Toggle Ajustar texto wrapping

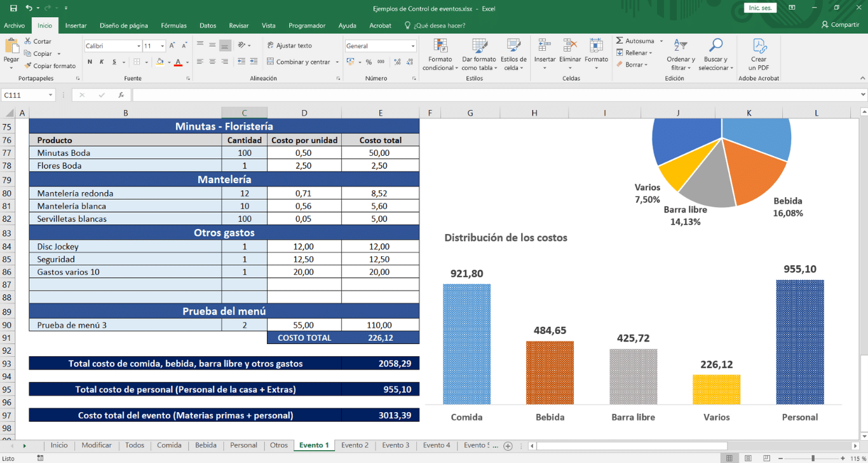pos(290,46)
